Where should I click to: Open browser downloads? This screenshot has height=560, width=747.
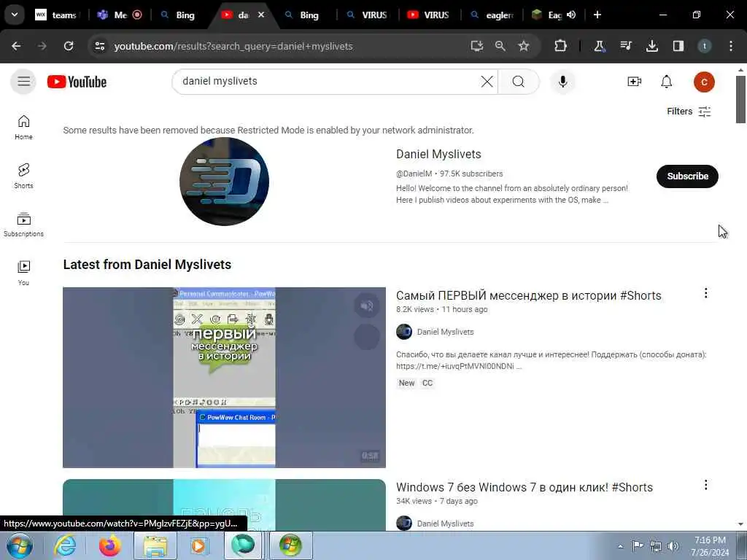(651, 46)
